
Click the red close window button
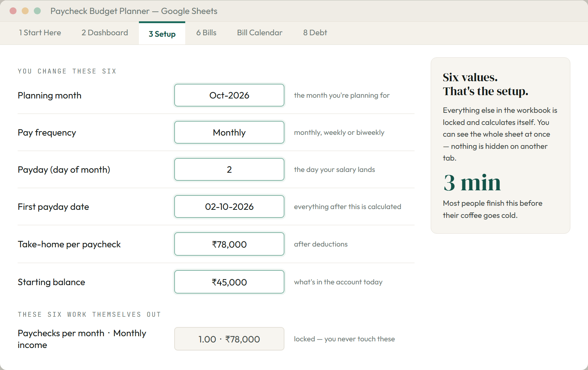[13, 11]
